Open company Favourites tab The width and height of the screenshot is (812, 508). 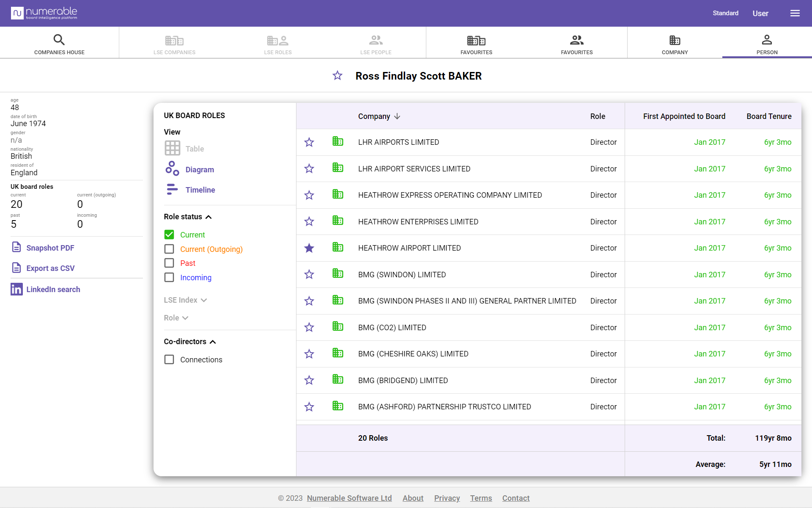point(476,44)
